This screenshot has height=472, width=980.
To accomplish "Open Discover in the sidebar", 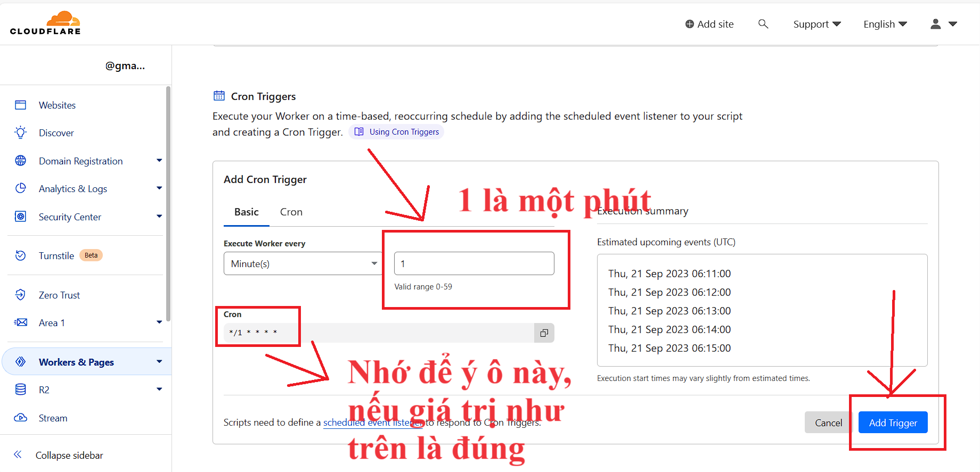I will 56,133.
